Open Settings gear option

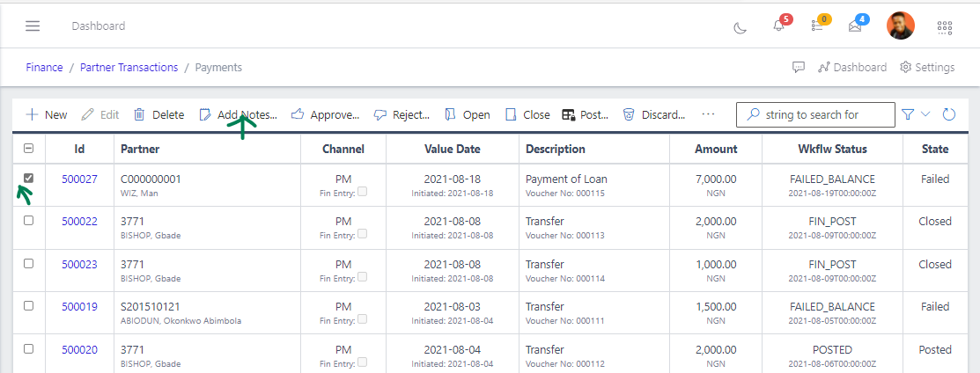[927, 68]
